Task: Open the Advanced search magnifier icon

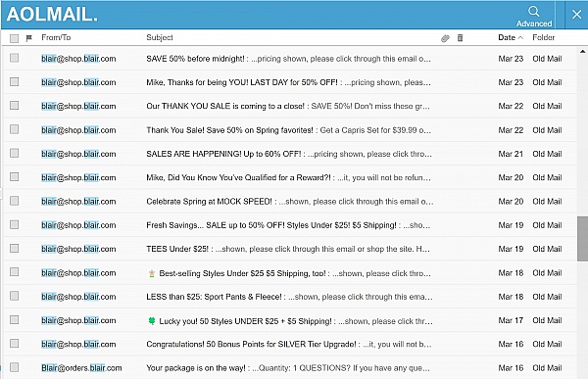Action: point(534,11)
